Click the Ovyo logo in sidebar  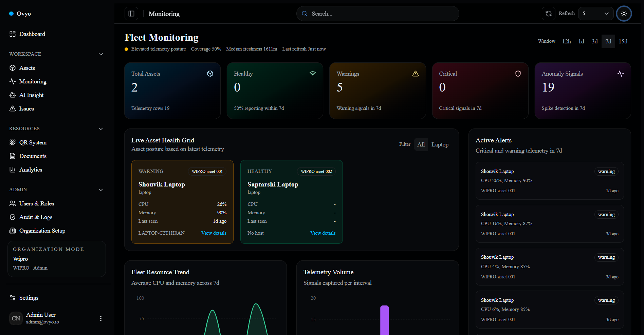click(20, 14)
